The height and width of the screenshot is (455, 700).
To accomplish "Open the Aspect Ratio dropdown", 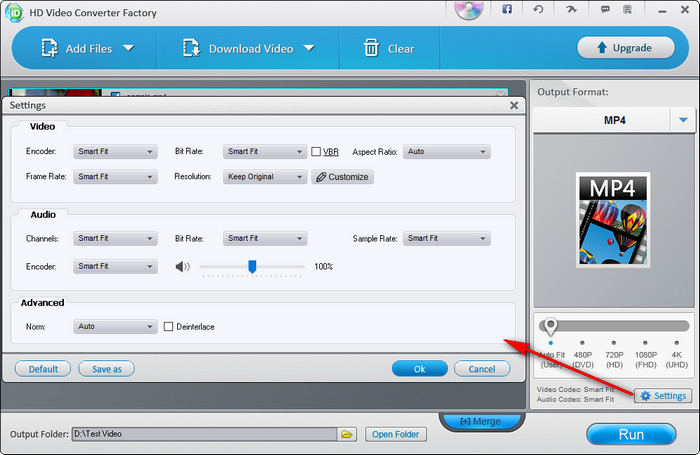I will pyautogui.click(x=446, y=152).
